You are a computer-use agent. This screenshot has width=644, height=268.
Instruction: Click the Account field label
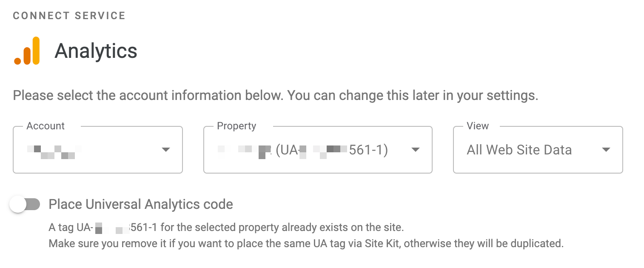click(x=46, y=126)
